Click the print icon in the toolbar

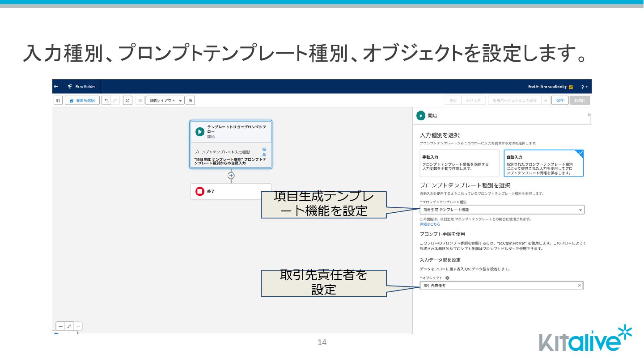(x=191, y=101)
